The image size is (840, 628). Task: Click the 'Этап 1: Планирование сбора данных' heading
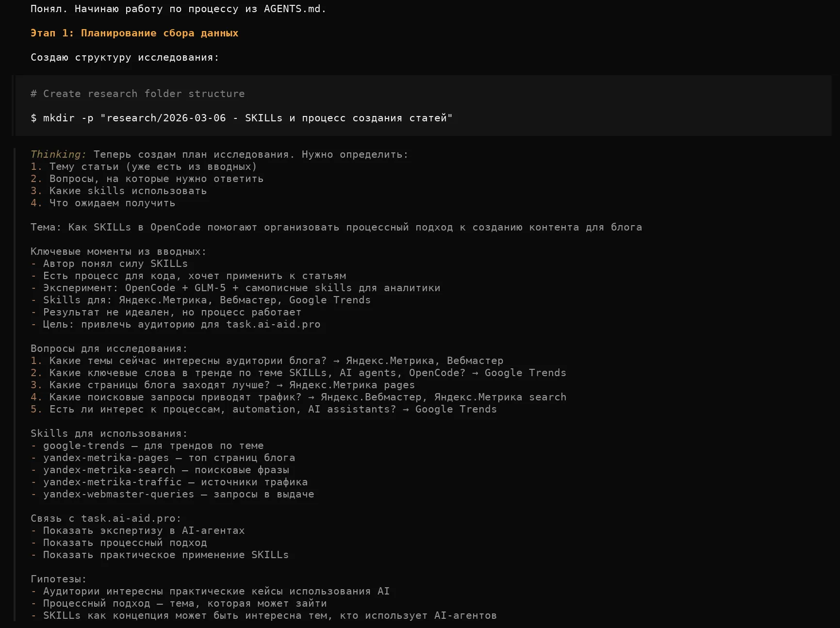[134, 33]
